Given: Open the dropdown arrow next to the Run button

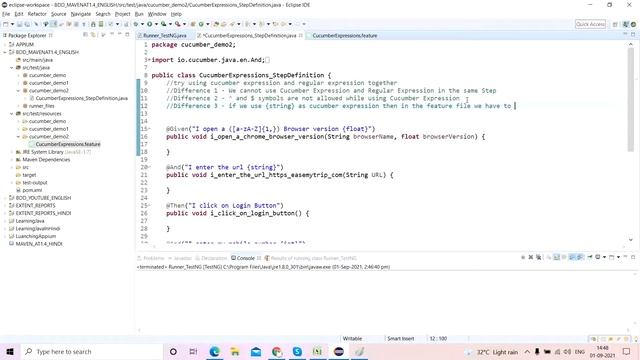Looking at the screenshot, I should coord(156,24).
